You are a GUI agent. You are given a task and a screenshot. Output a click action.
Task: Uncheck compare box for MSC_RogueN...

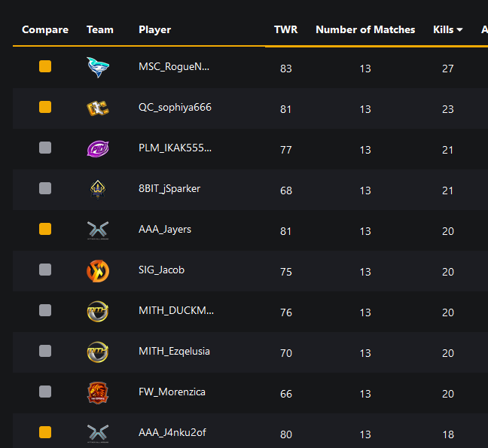45,66
